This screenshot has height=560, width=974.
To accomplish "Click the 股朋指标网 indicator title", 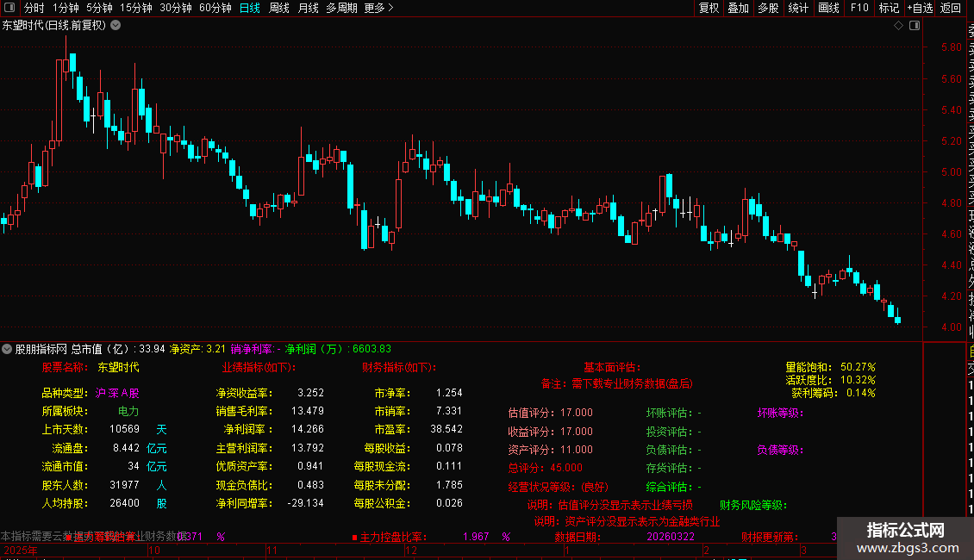I will (x=41, y=349).
